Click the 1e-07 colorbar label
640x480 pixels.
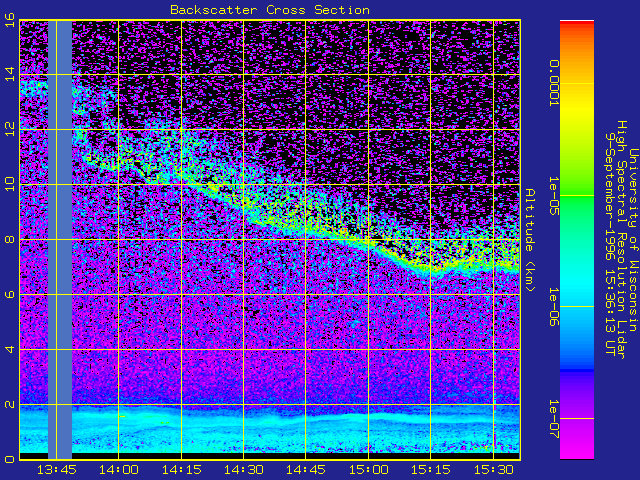click(x=554, y=419)
